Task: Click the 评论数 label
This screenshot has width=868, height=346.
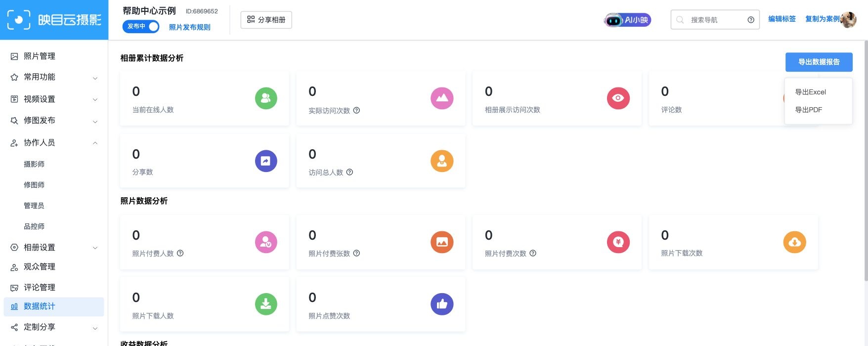Action: coord(671,110)
